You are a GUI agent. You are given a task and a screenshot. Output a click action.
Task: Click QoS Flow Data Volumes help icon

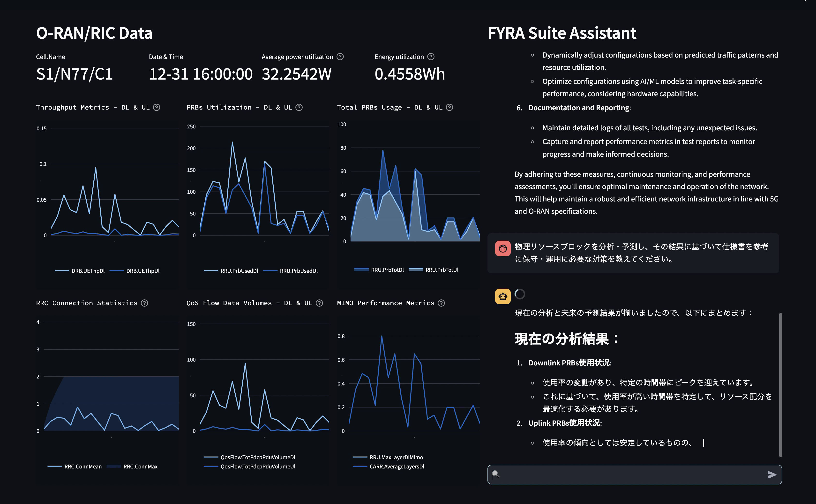pyautogui.click(x=319, y=303)
